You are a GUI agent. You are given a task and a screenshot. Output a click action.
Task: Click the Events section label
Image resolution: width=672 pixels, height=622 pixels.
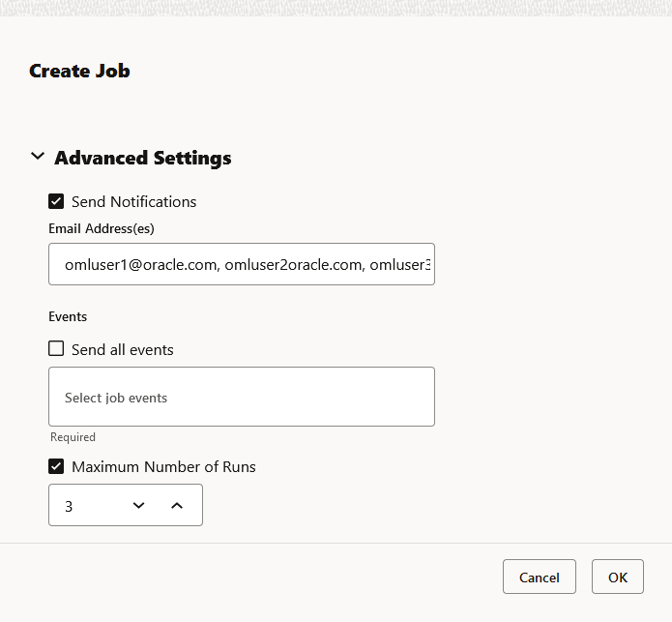[68, 316]
